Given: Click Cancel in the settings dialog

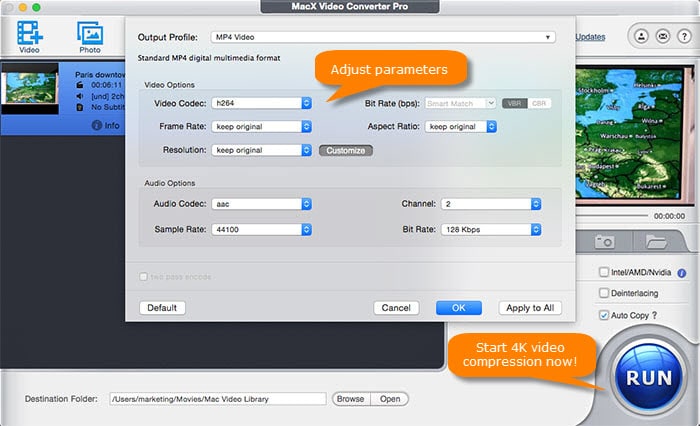Looking at the screenshot, I should (x=396, y=308).
